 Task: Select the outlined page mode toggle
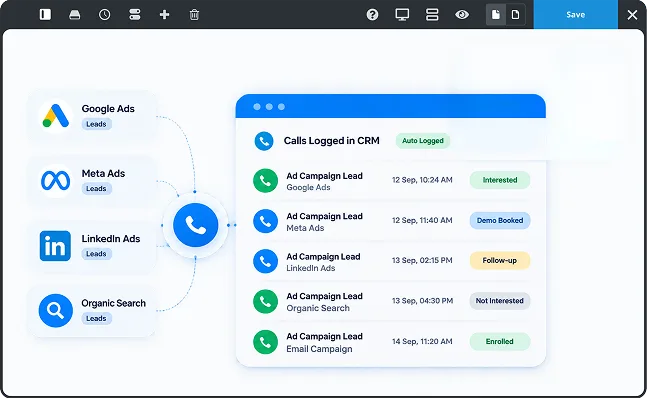coord(515,14)
